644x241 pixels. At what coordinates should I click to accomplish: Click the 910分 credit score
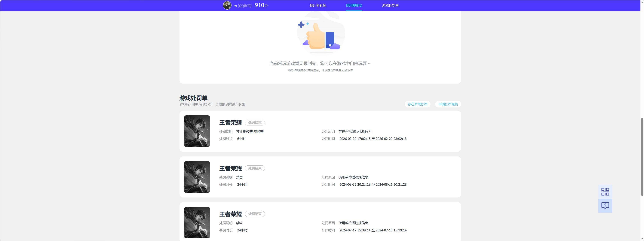[261, 5]
